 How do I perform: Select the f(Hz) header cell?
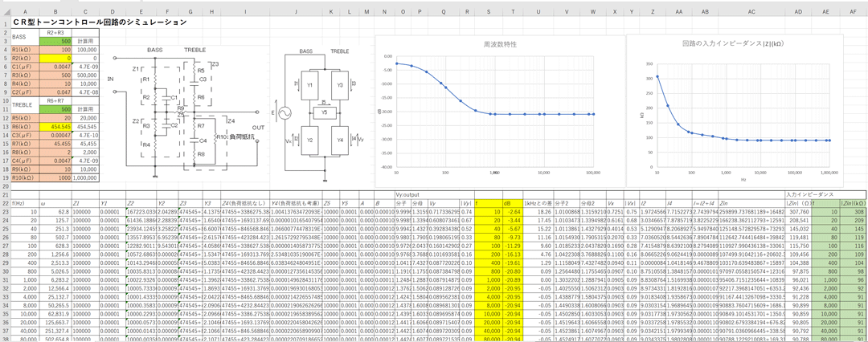[x=26, y=202]
